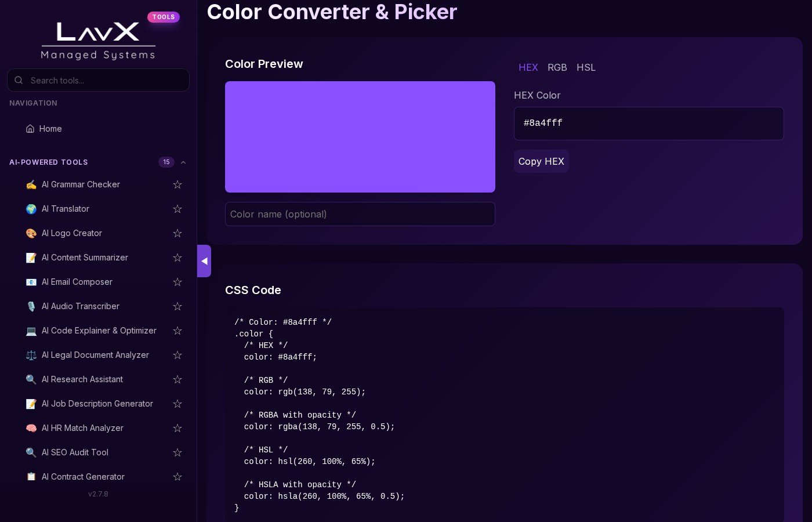Click the AI Logo Creator palette icon

click(x=31, y=233)
